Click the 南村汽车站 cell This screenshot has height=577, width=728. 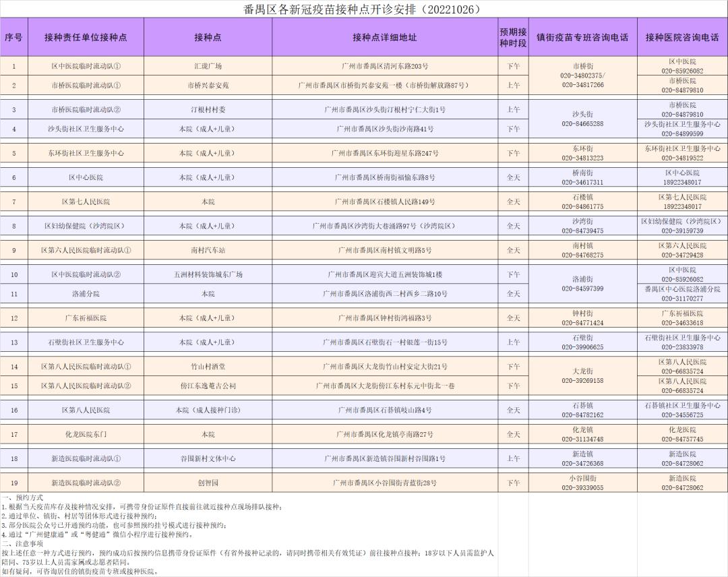pyautogui.click(x=208, y=249)
